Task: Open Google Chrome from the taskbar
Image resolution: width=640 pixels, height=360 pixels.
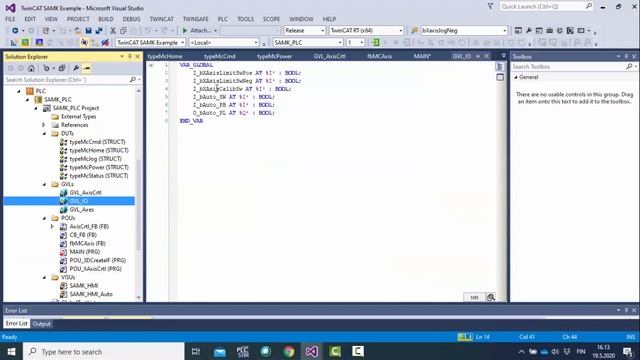Action: coord(289,351)
